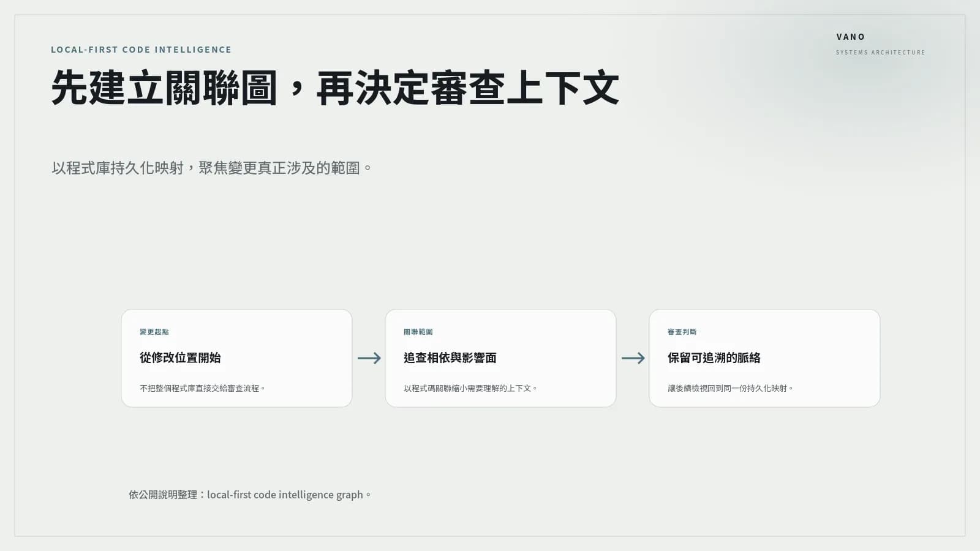Select the text 不把整個程式庫直接交給審查流程
Viewport: 980px width, 551px height.
(202, 388)
